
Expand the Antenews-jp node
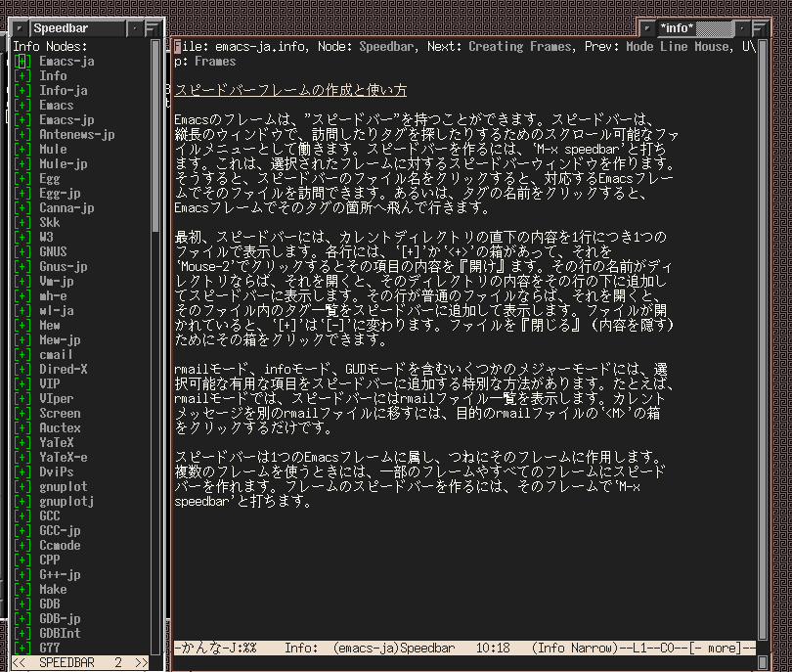[22, 134]
